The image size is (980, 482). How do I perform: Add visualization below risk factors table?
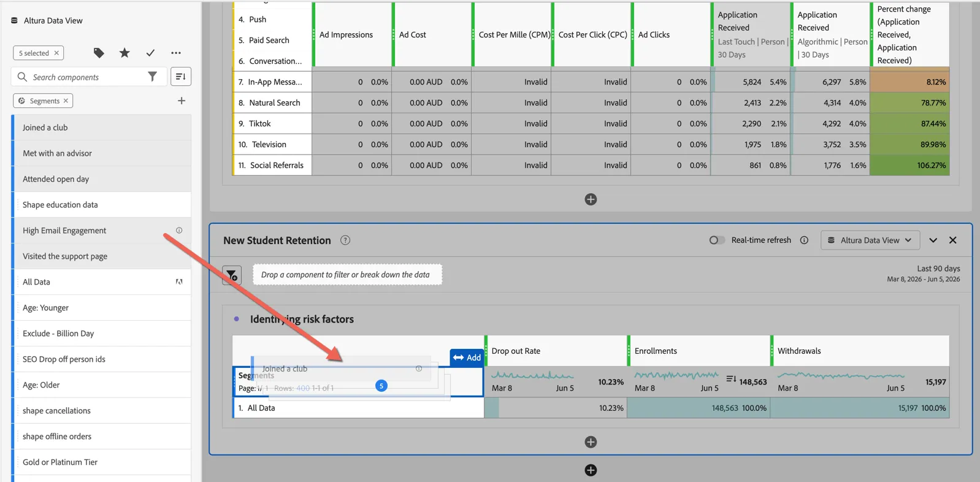(x=591, y=442)
